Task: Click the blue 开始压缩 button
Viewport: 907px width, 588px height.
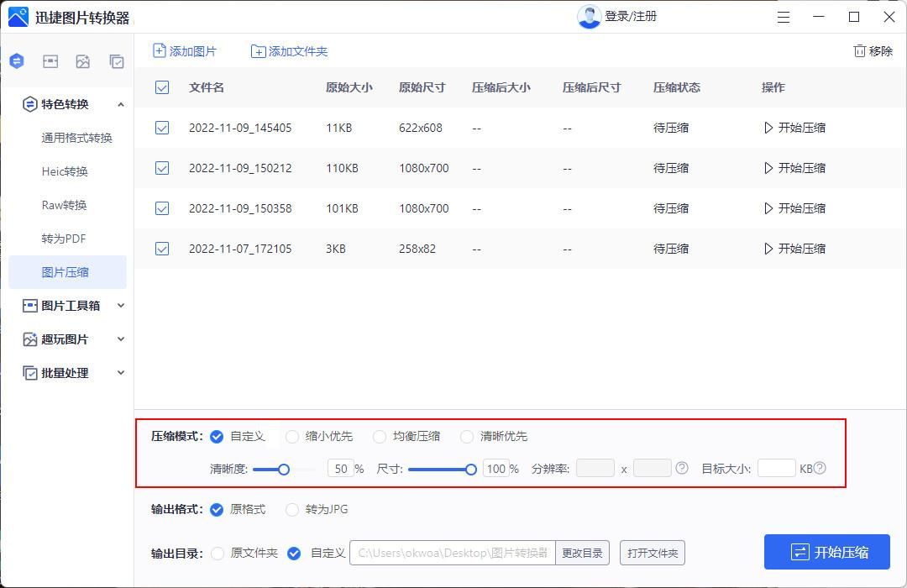Action: (x=826, y=552)
